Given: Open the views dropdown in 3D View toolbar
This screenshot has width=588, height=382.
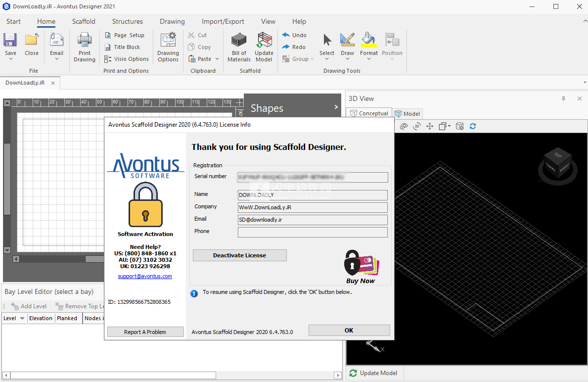Looking at the screenshot, I should coord(449,127).
